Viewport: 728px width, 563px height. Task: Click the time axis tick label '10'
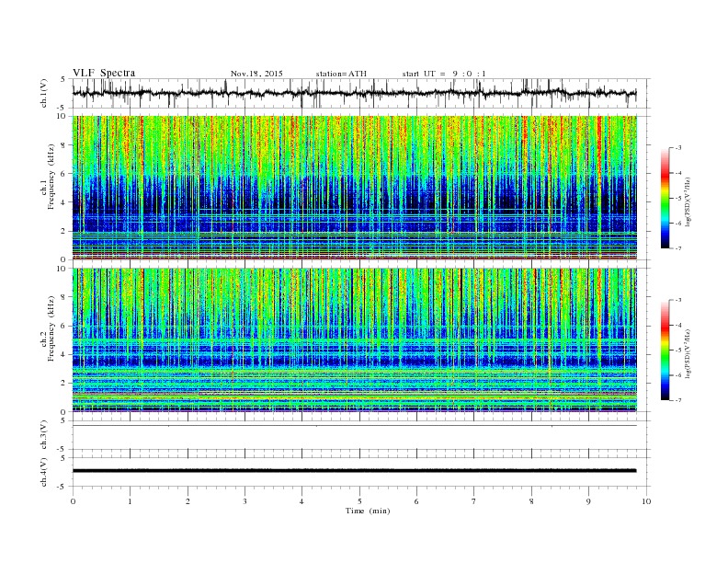click(x=646, y=501)
